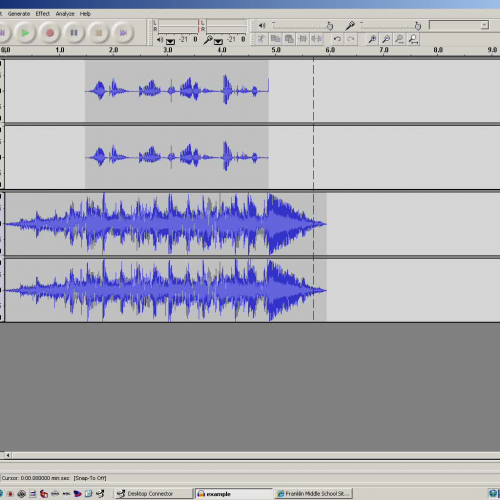
Task: Open the Effect menu
Action: click(43, 14)
